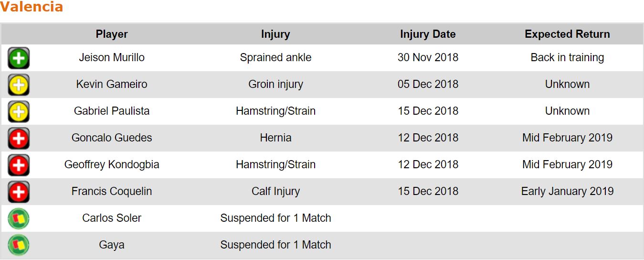
Task: Select the Player column header
Action: point(112,34)
